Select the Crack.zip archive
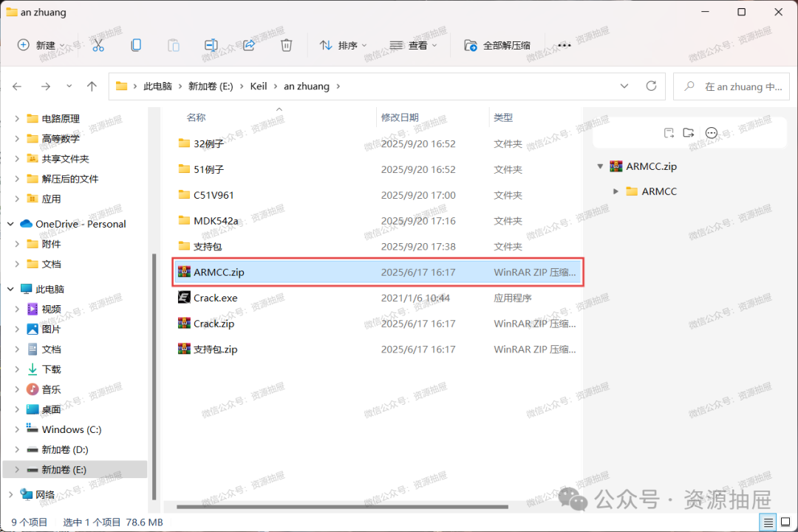The width and height of the screenshot is (798, 532). coord(378,324)
